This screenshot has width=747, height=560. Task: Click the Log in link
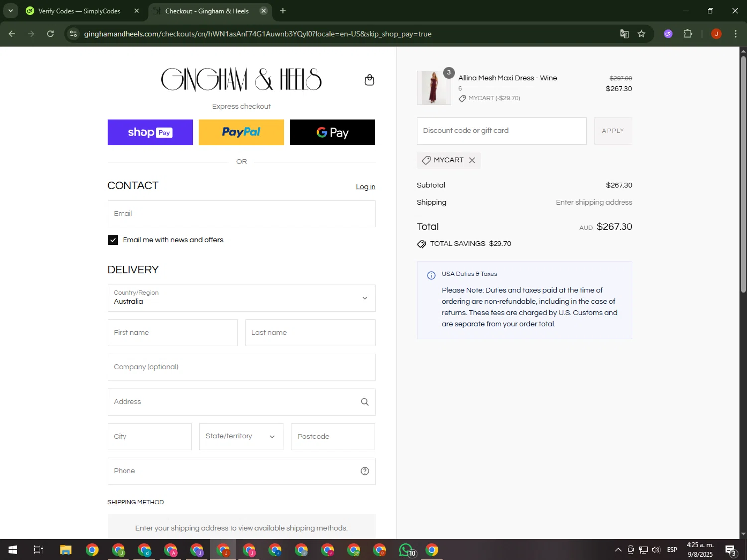[x=366, y=187]
